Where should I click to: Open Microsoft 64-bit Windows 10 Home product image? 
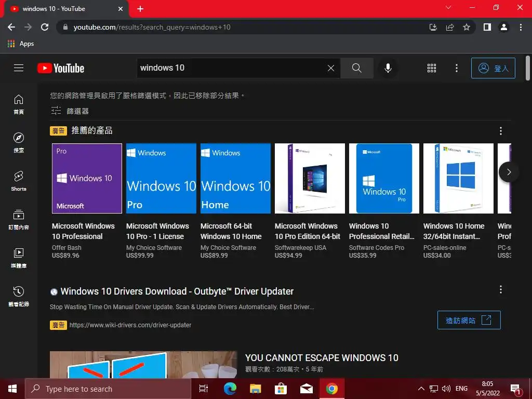(235, 179)
